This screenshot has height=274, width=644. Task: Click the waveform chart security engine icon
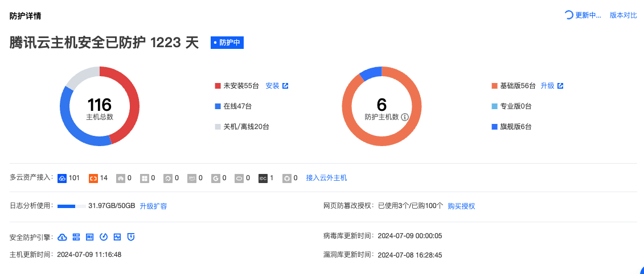point(117,236)
